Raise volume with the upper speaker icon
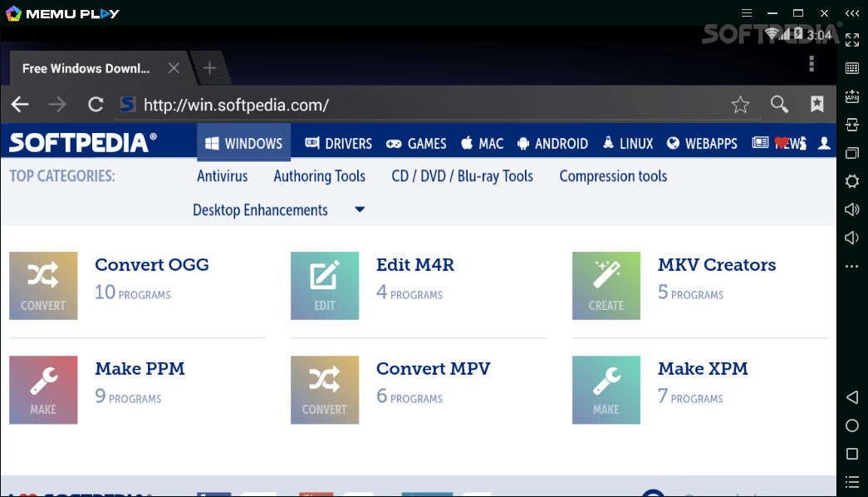868x497 pixels. [852, 209]
